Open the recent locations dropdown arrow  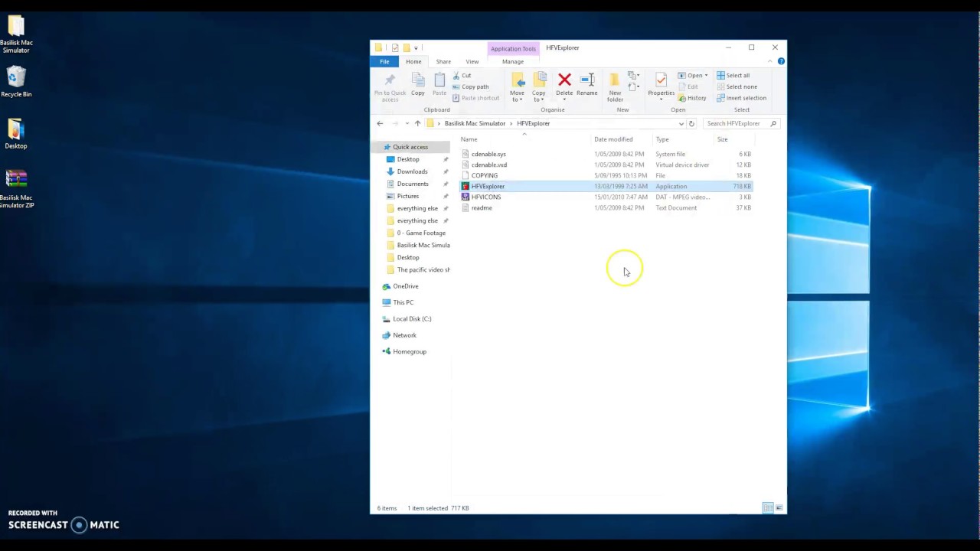(x=407, y=123)
